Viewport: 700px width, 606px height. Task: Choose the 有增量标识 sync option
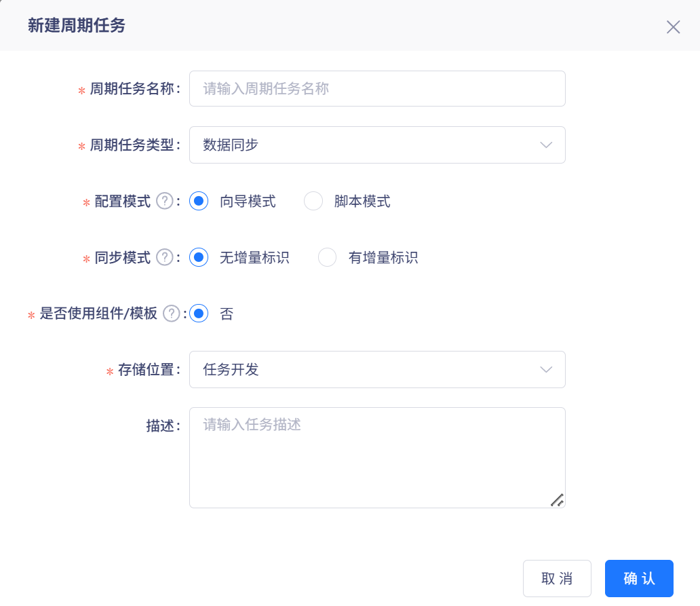328,258
